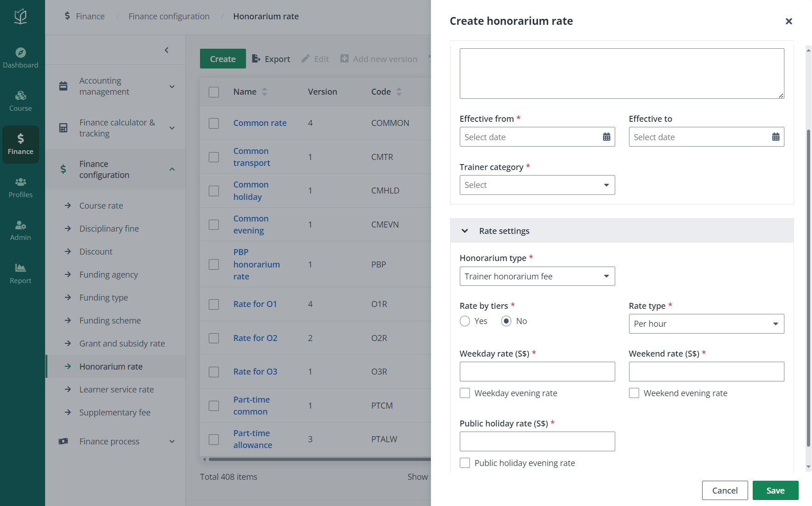Viewport: 812px width, 506px height.
Task: Open the Discount menu item
Action: click(x=96, y=251)
